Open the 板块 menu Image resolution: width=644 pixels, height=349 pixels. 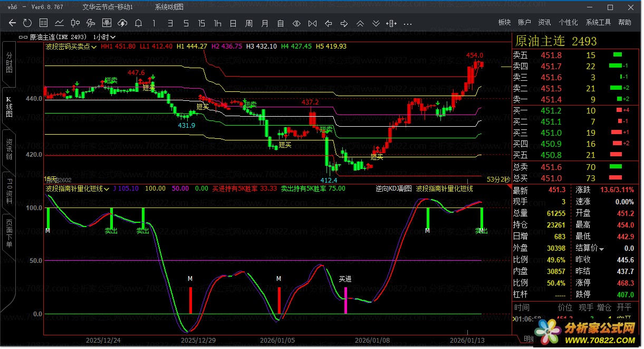pyautogui.click(x=504, y=22)
